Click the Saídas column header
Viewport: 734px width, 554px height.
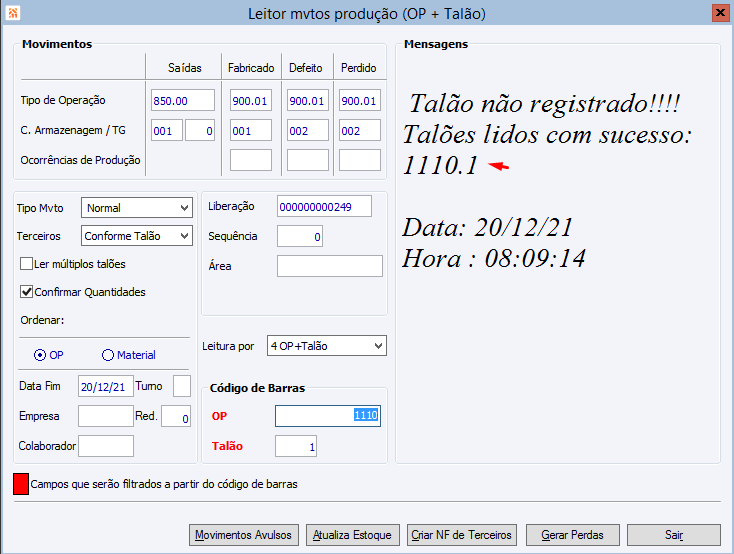click(x=184, y=68)
